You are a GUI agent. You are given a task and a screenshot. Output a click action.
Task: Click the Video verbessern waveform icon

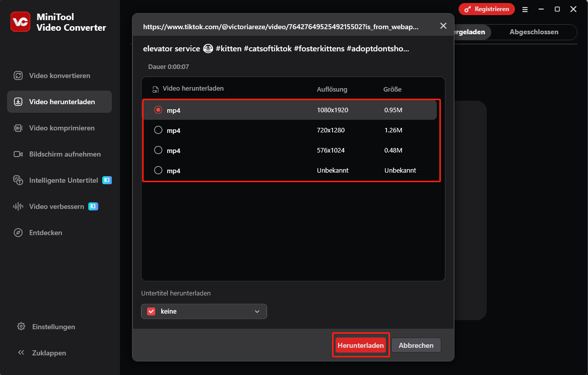point(18,206)
